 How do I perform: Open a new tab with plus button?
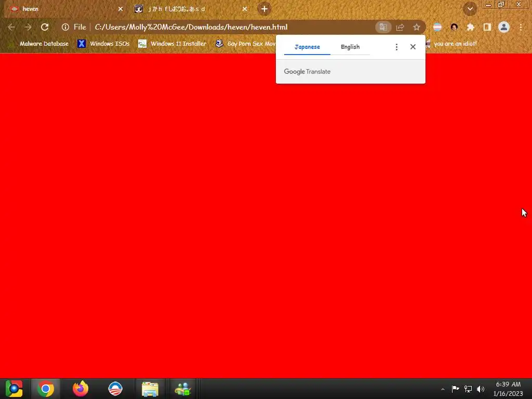coord(264,9)
